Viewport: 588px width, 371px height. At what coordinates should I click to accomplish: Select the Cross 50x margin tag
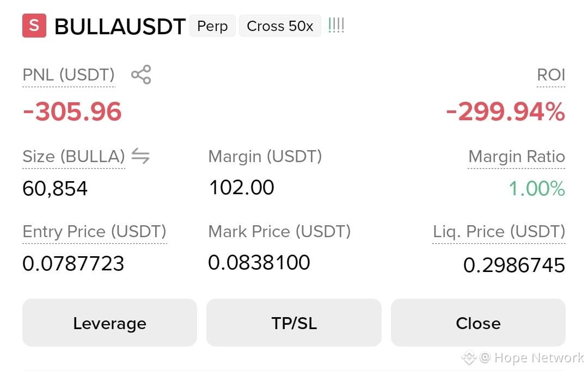pos(280,26)
